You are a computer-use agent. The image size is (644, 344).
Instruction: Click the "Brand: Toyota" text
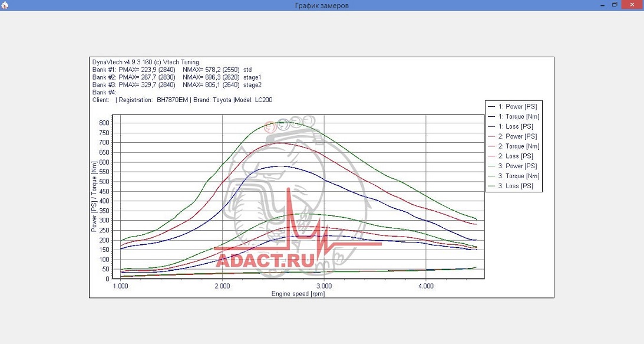pyautogui.click(x=212, y=100)
